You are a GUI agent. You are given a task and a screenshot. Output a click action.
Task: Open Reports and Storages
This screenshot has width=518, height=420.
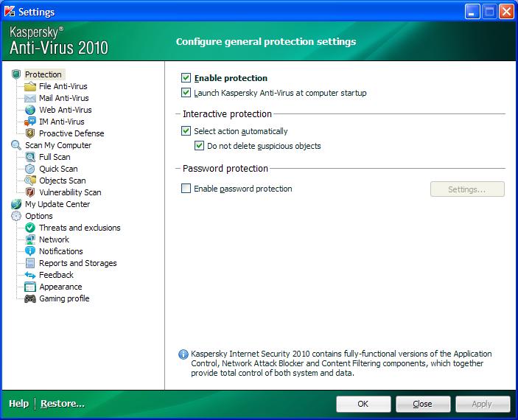pos(77,263)
